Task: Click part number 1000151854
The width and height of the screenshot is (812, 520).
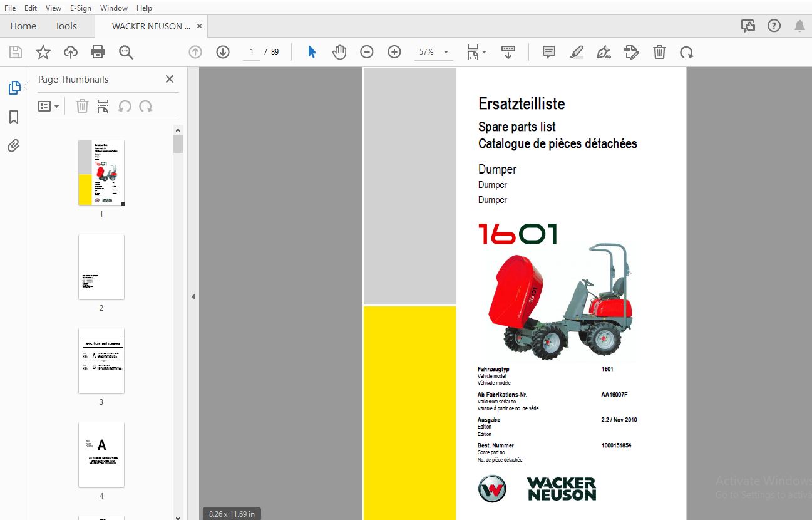Action: [616, 445]
